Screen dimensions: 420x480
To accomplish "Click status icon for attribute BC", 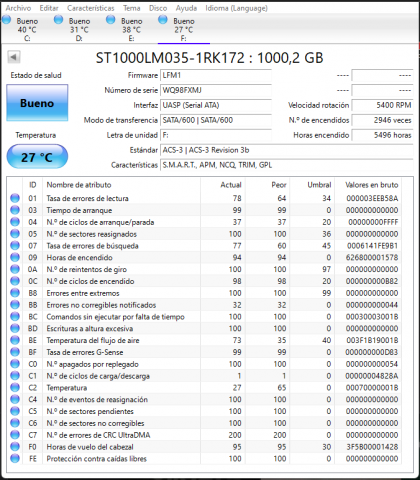I will tap(15, 316).
